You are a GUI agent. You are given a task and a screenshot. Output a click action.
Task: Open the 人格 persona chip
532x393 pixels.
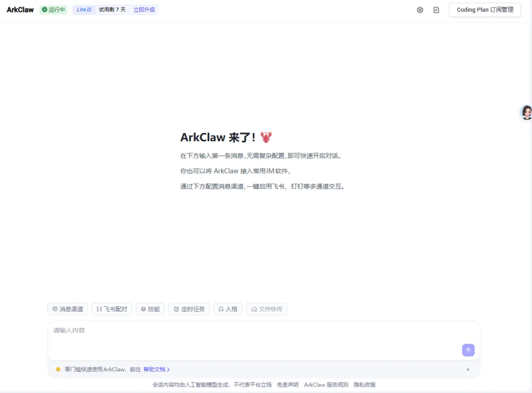228,309
